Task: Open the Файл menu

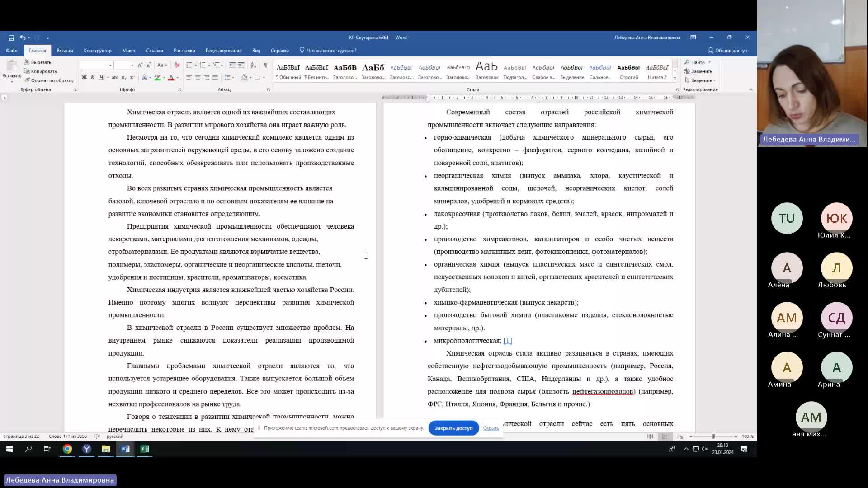Action: 12,51
